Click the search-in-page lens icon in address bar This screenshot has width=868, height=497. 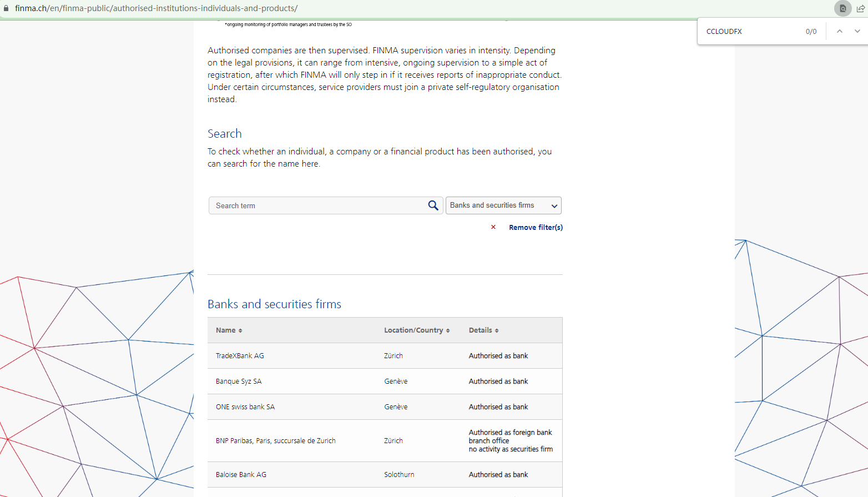coord(842,8)
